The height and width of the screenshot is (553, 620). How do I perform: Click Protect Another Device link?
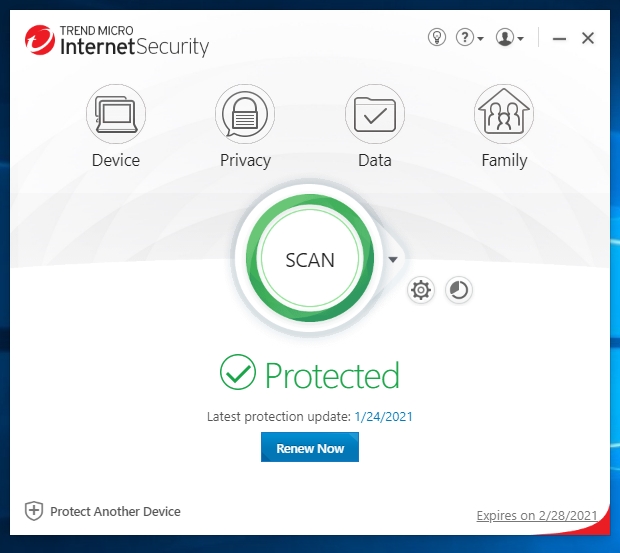pos(115,511)
